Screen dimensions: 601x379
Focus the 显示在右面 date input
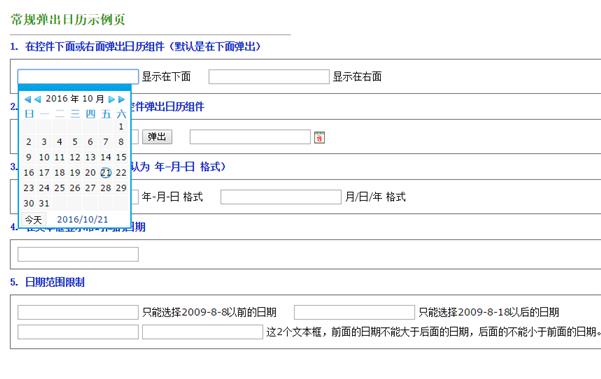[269, 77]
